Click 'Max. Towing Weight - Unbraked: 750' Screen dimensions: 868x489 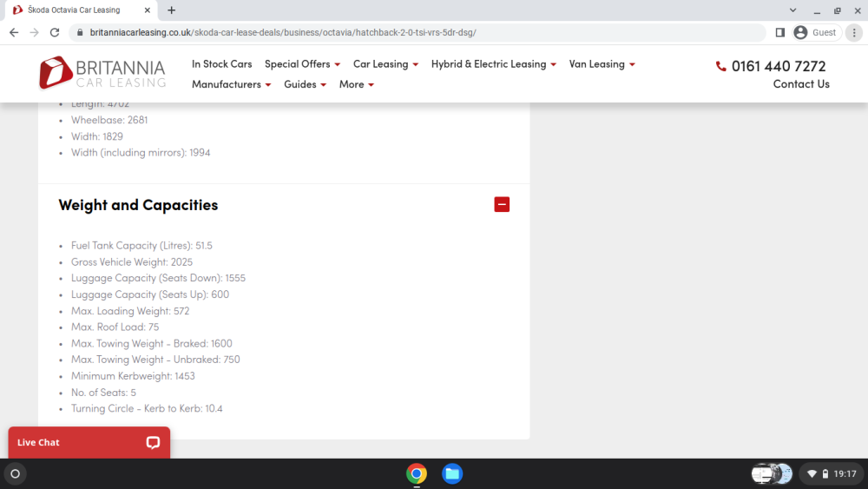(155, 360)
